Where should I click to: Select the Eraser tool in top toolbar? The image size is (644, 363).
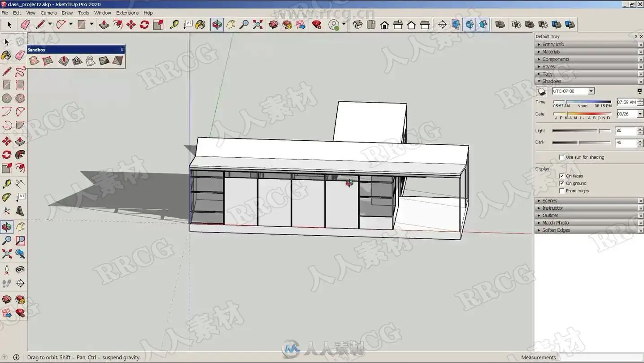26,25
